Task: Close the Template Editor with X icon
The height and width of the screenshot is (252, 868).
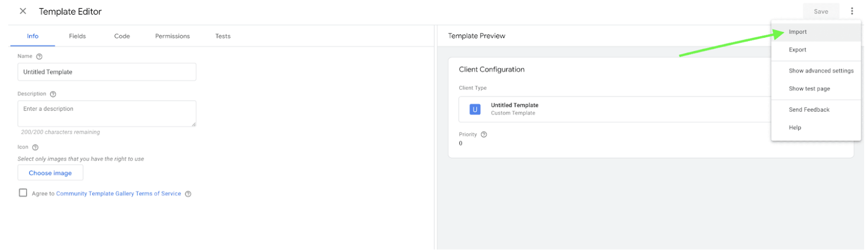Action: coord(23,12)
